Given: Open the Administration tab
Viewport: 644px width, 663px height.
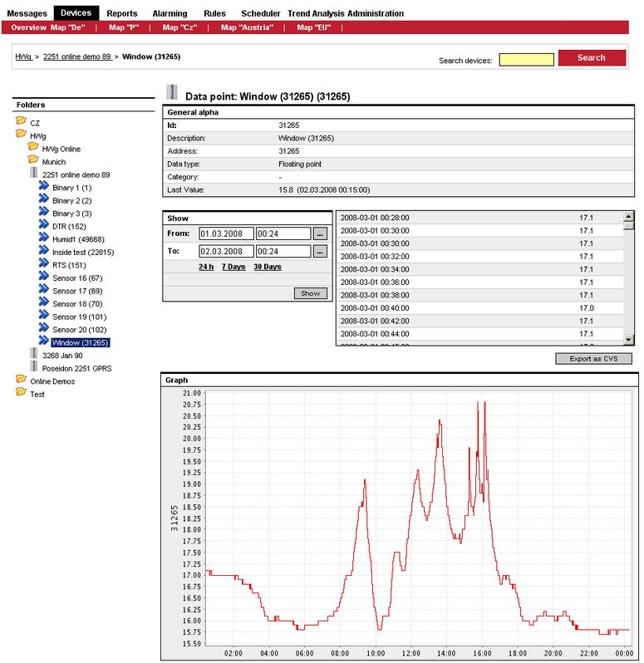Looking at the screenshot, I should click(376, 13).
